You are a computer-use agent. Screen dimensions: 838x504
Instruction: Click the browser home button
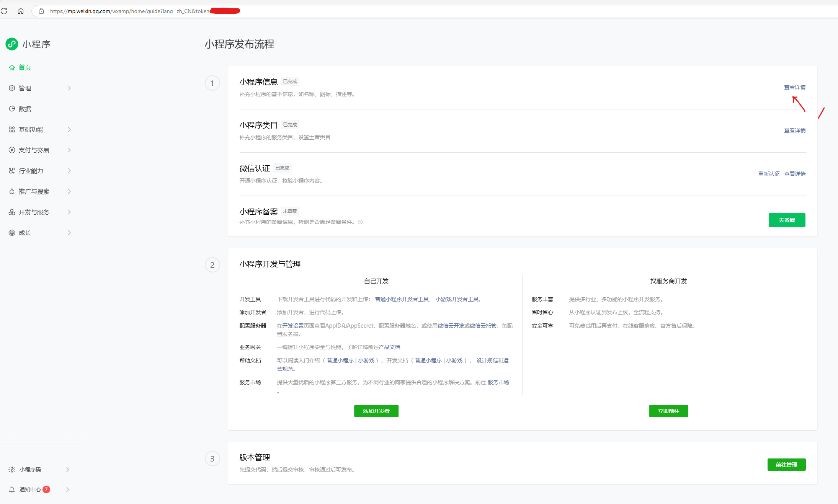(x=21, y=11)
